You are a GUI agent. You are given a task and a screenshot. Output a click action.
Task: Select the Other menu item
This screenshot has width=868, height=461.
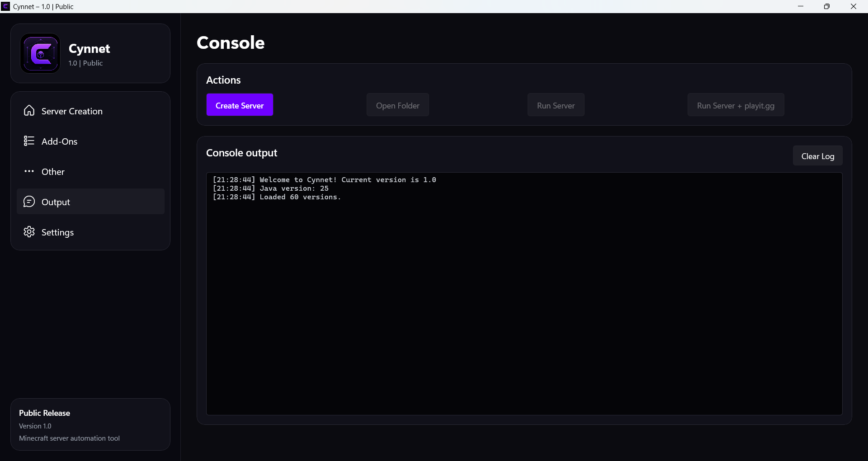tap(90, 172)
